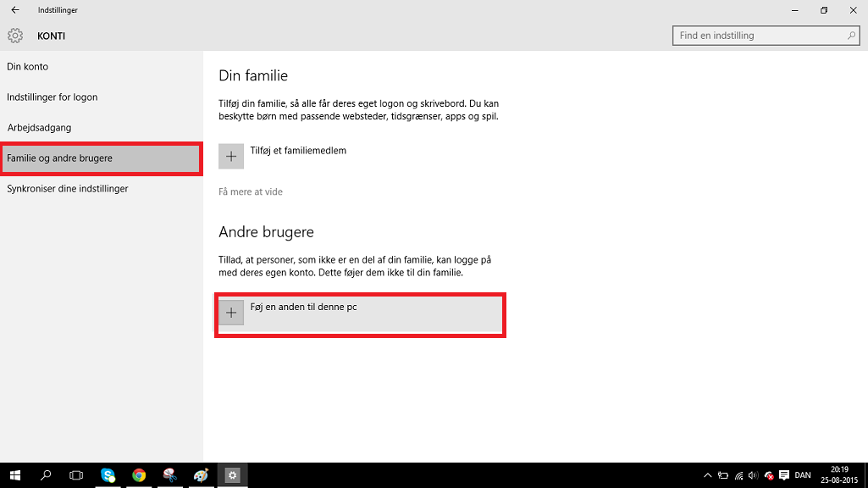The height and width of the screenshot is (488, 868).
Task: Click the settings gear icon beside KONTI
Action: (15, 36)
